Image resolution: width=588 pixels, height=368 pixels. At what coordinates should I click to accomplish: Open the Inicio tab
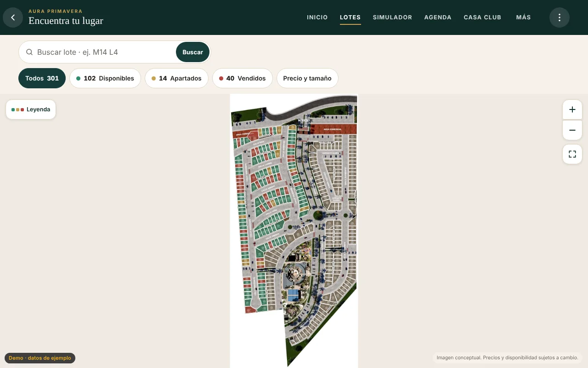point(317,17)
